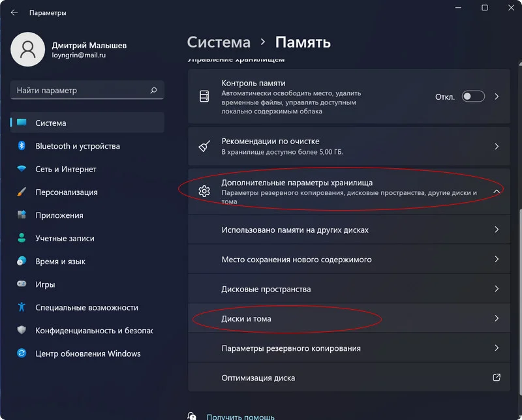522x420 pixels.
Task: Click the search magnifier icon
Action: (x=153, y=90)
